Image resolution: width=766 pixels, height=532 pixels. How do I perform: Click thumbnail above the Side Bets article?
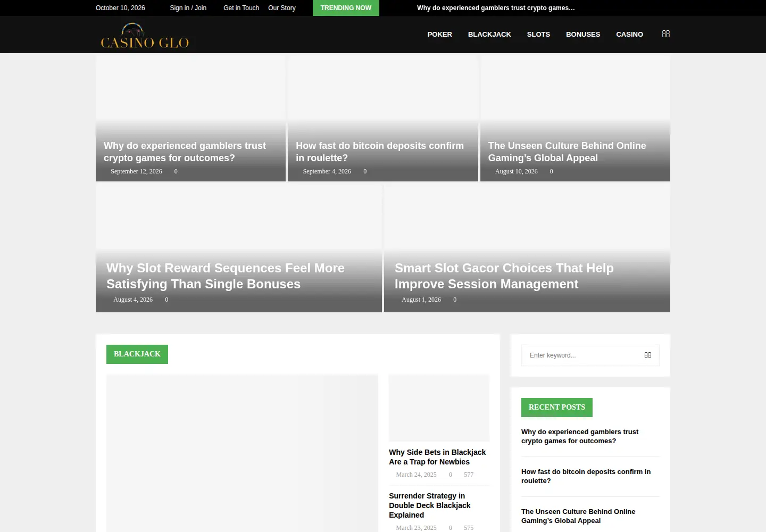tap(439, 408)
